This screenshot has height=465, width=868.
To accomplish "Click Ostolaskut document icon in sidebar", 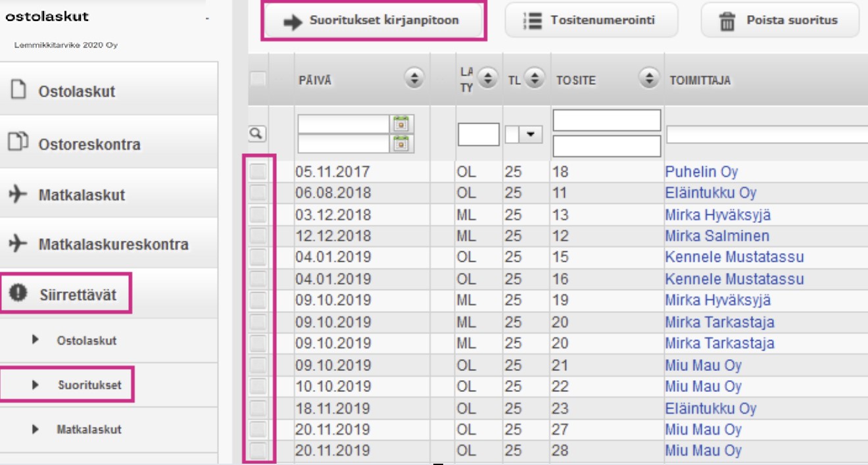I will point(18,90).
